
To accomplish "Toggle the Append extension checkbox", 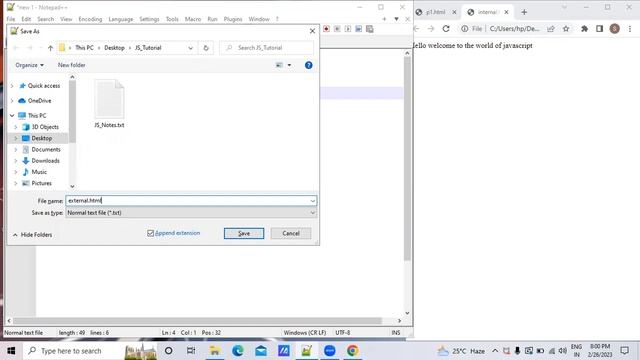I will click(x=150, y=233).
